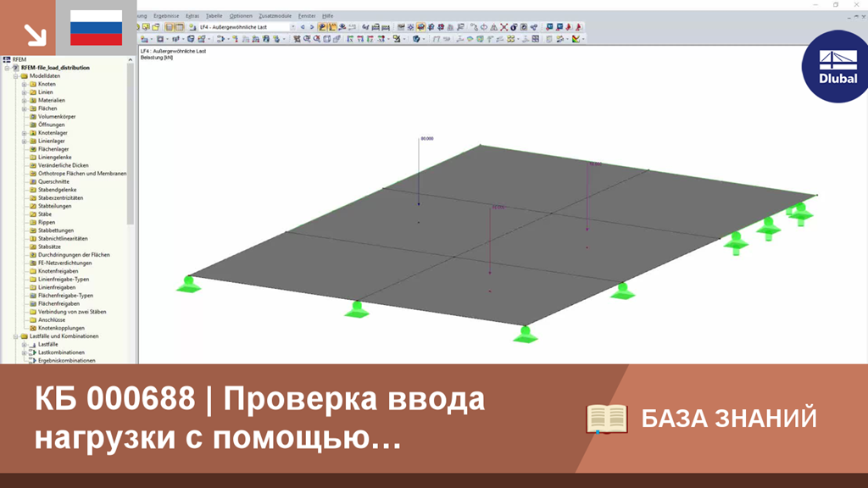The height and width of the screenshot is (488, 868).
Task: Click the Russian flag icon
Action: click(x=97, y=28)
